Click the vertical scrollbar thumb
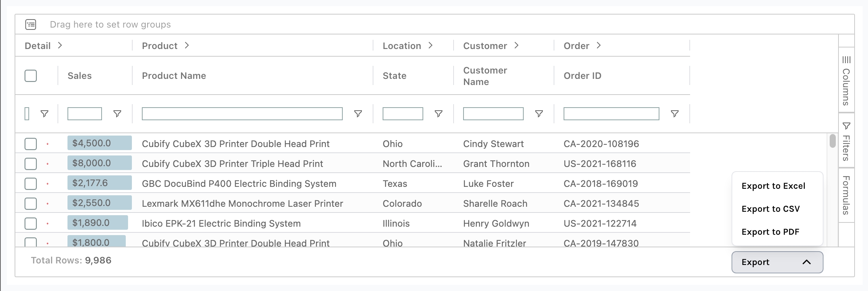Screen dimensions: 868x291 pos(832,141)
